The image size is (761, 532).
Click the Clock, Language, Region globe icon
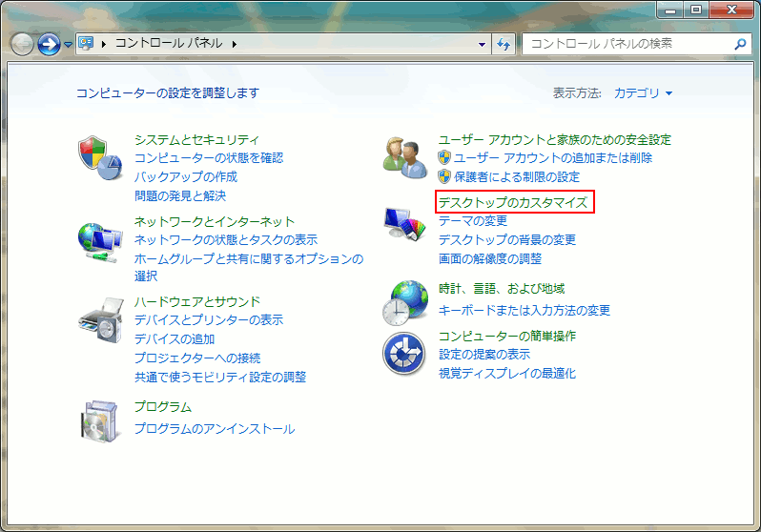pos(404,302)
